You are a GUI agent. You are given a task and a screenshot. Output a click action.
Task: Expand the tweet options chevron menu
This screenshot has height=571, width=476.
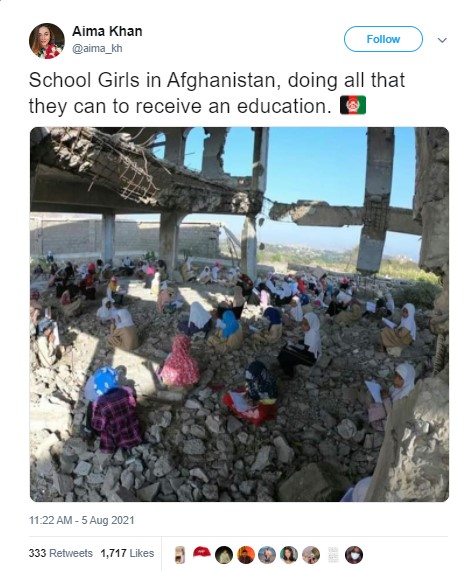[x=442, y=40]
